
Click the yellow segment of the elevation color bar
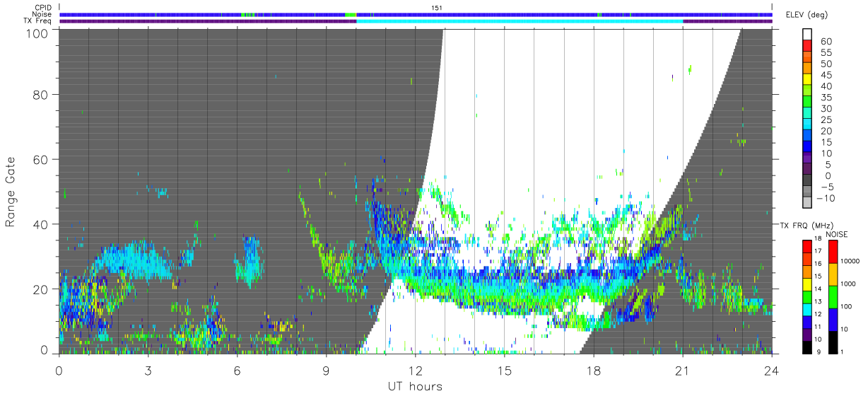tap(809, 79)
